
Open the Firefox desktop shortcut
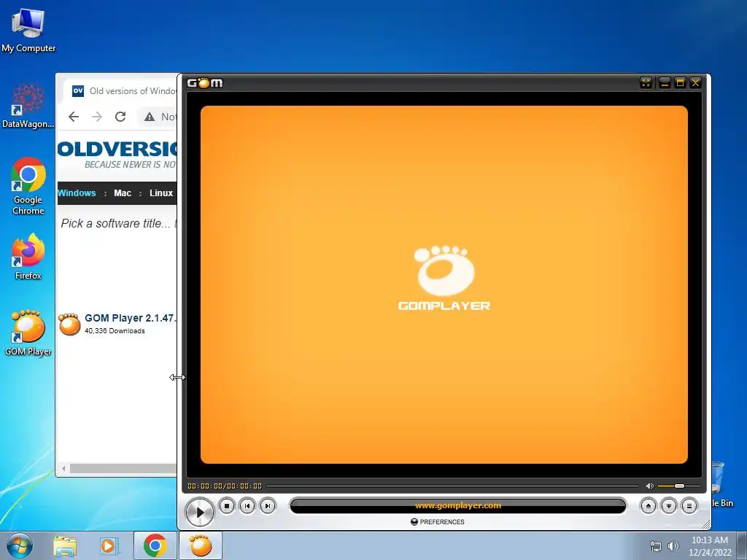(28, 256)
